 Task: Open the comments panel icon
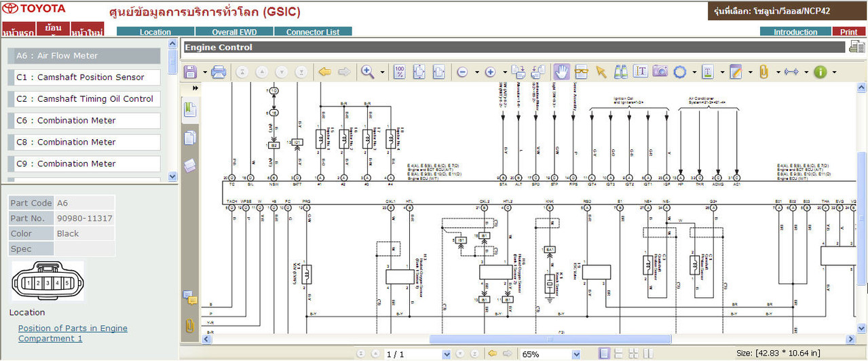pos(190,297)
